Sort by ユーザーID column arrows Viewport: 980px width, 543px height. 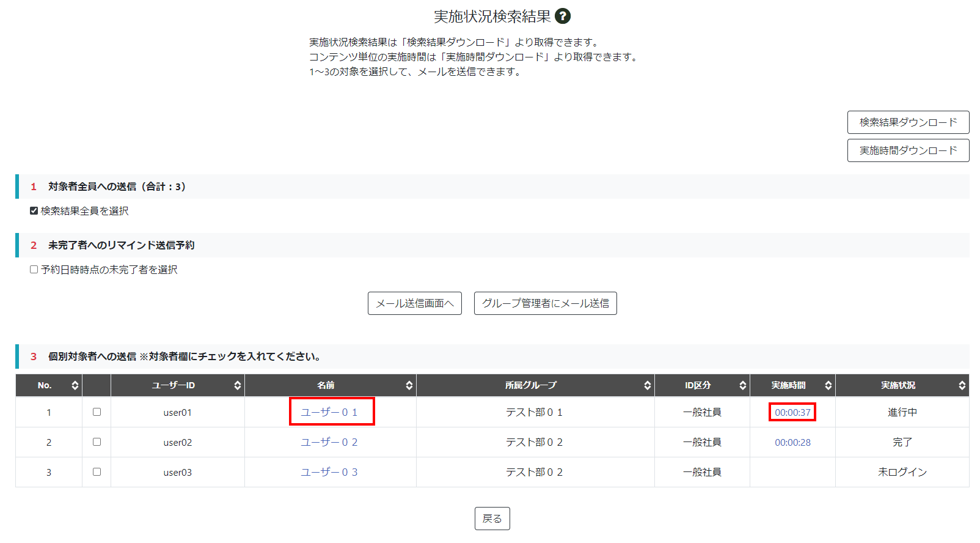pos(238,385)
